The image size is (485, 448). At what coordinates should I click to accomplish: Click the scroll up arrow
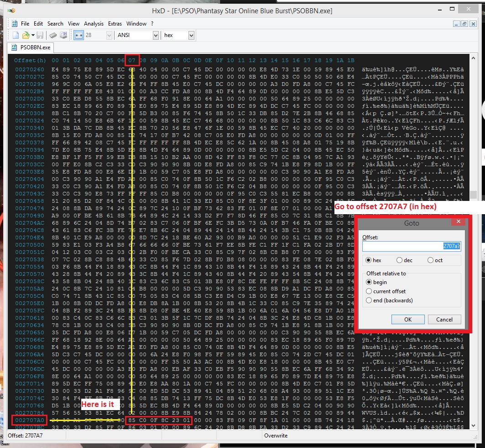point(473,58)
